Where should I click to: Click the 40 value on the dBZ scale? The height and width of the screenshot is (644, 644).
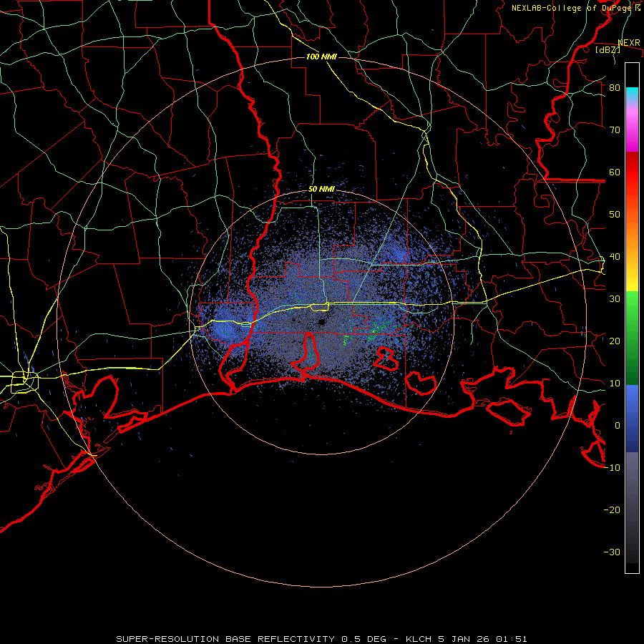pyautogui.click(x=615, y=257)
